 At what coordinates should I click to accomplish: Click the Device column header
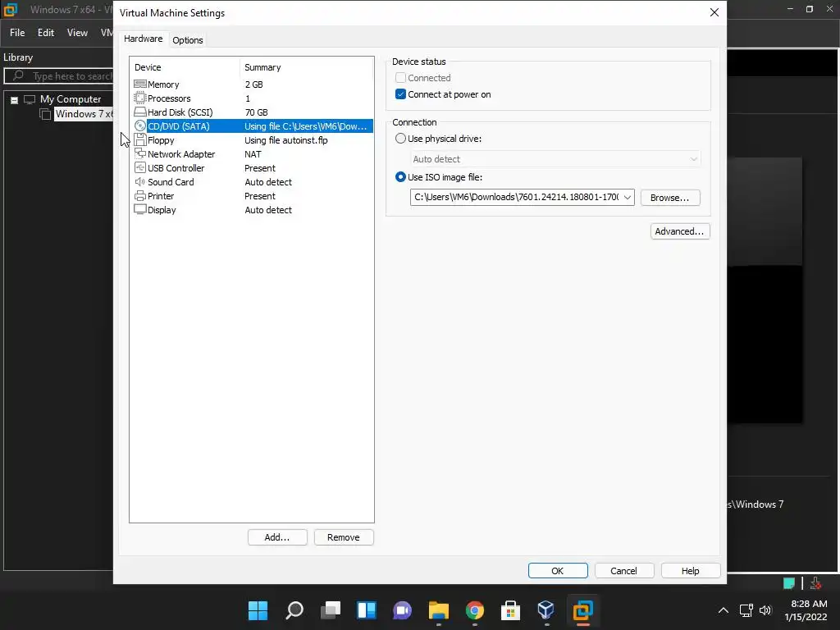pos(185,67)
